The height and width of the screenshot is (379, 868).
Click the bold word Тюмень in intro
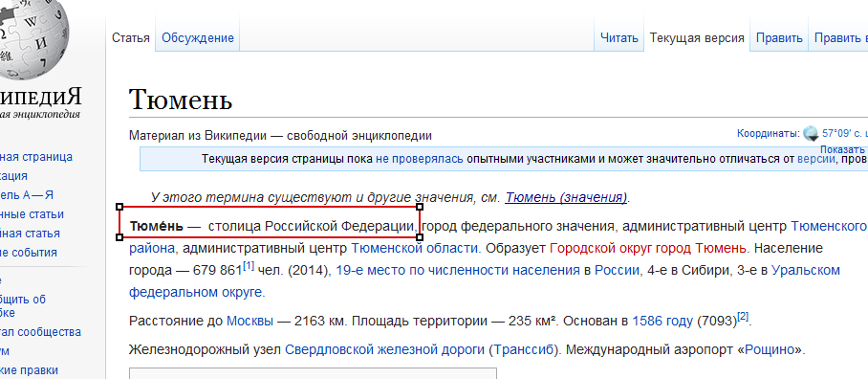tap(156, 226)
